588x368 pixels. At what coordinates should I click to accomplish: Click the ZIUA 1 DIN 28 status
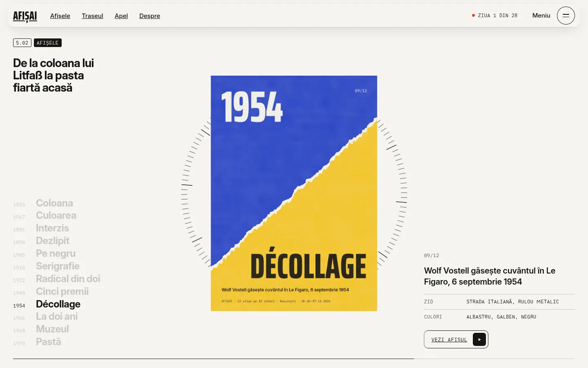pyautogui.click(x=494, y=16)
